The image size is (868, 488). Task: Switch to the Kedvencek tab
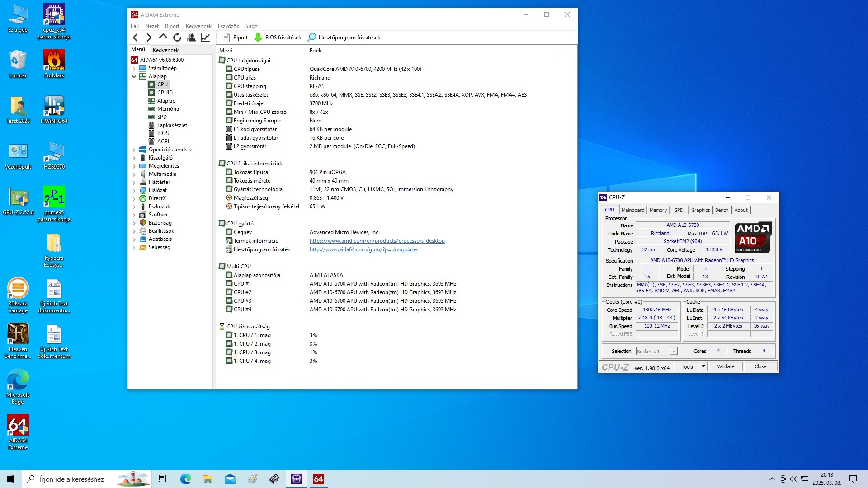click(x=165, y=50)
